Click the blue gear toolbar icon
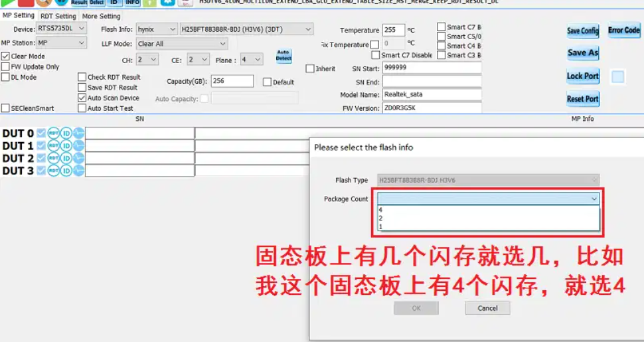The height and width of the screenshot is (342, 644). click(x=167, y=3)
